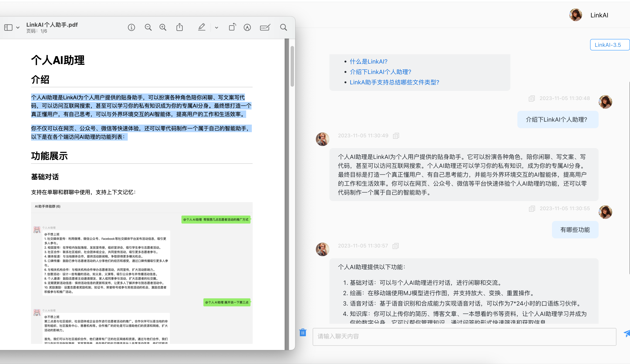Viewport: 630px width, 364px height.
Task: Click the LinkAI profile avatar in header
Action: tap(575, 15)
